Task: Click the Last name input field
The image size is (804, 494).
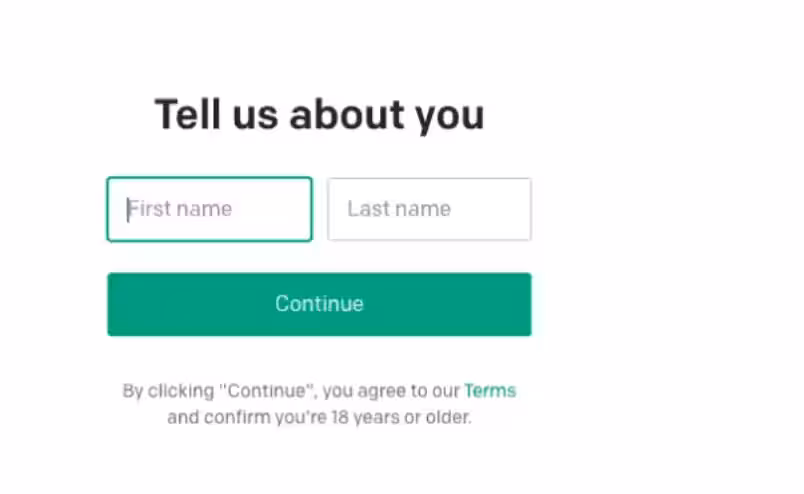Action: [x=429, y=209]
